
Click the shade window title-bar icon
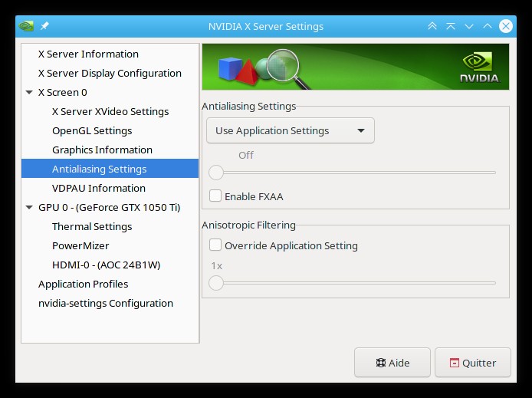click(451, 26)
